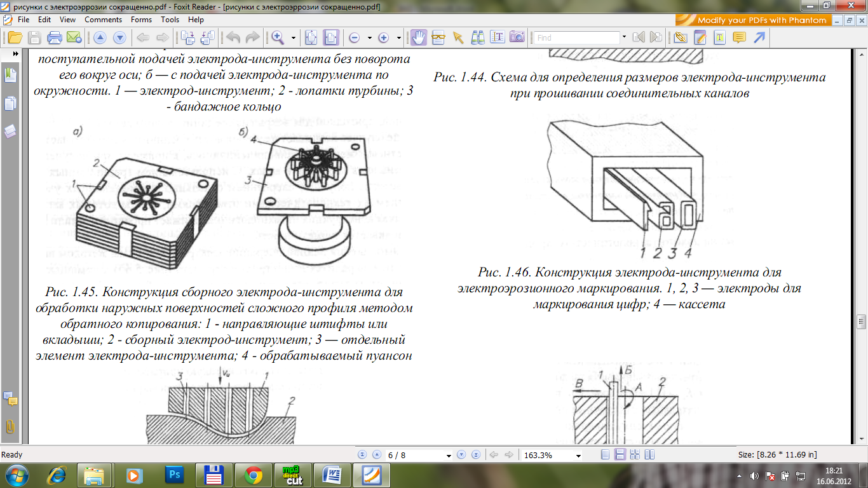Select the Hand tool
The image size is (868, 488).
418,37
